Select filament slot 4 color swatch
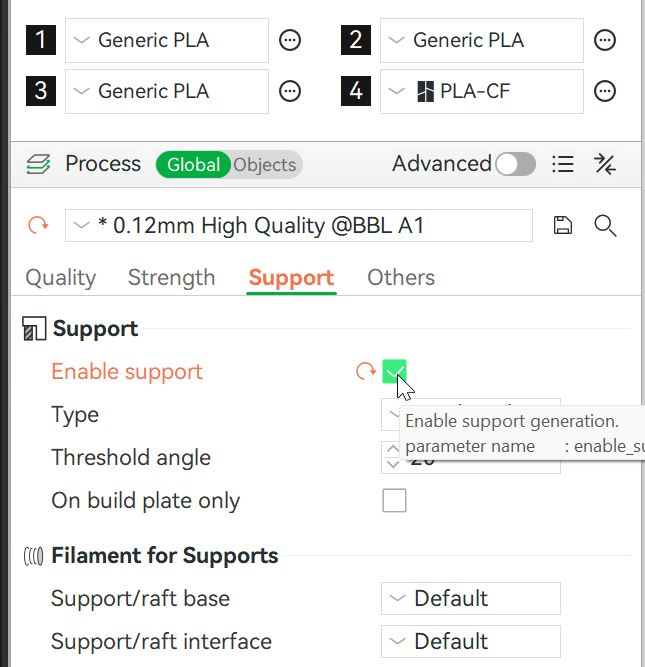645x667 pixels. click(x=356, y=91)
